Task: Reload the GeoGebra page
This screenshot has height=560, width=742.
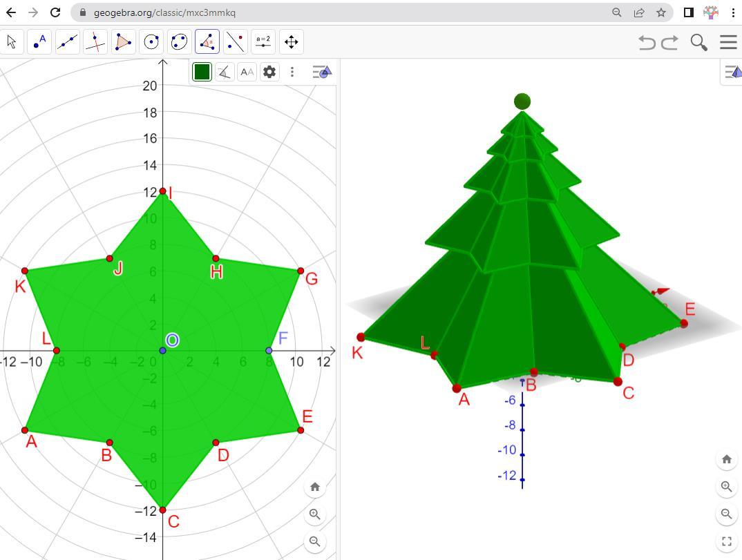Action: (x=55, y=12)
